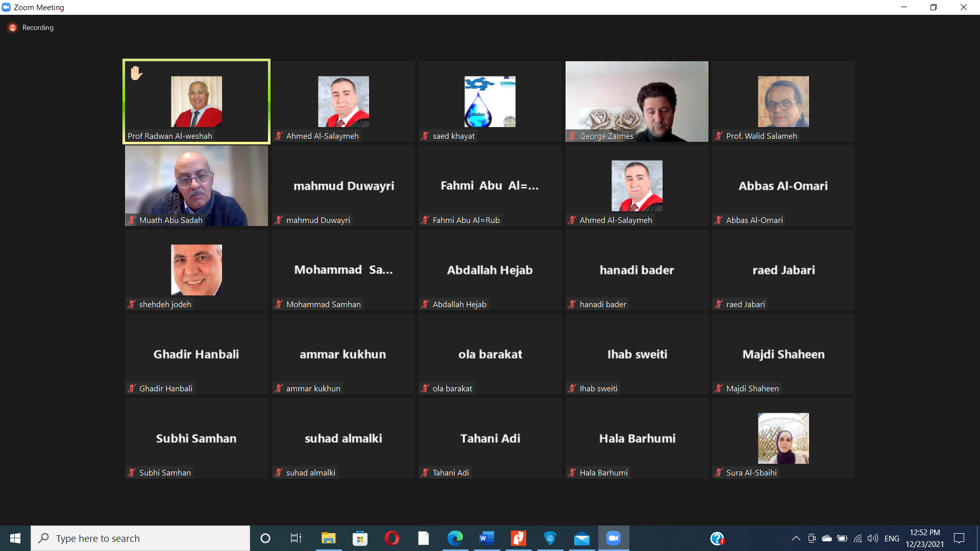Click the OneDrive cloud tray icon
Screen dimensions: 980x551
827,538
